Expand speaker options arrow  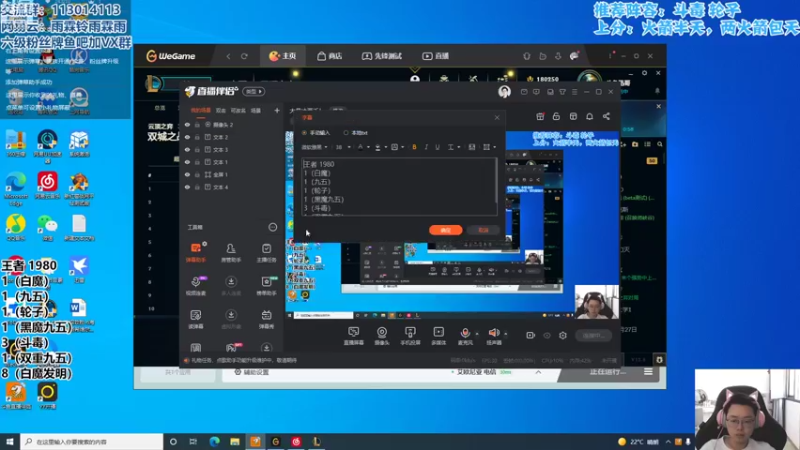pos(506,334)
